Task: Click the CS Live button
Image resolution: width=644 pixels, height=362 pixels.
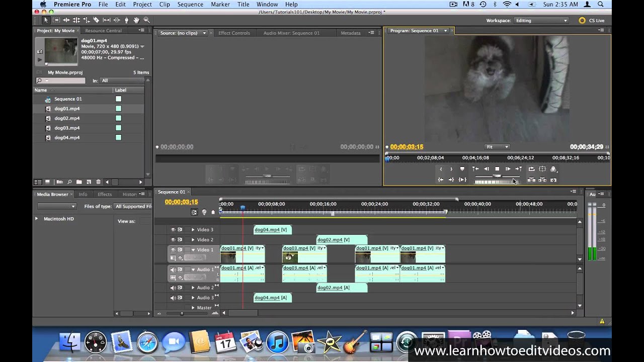Action: (592, 21)
